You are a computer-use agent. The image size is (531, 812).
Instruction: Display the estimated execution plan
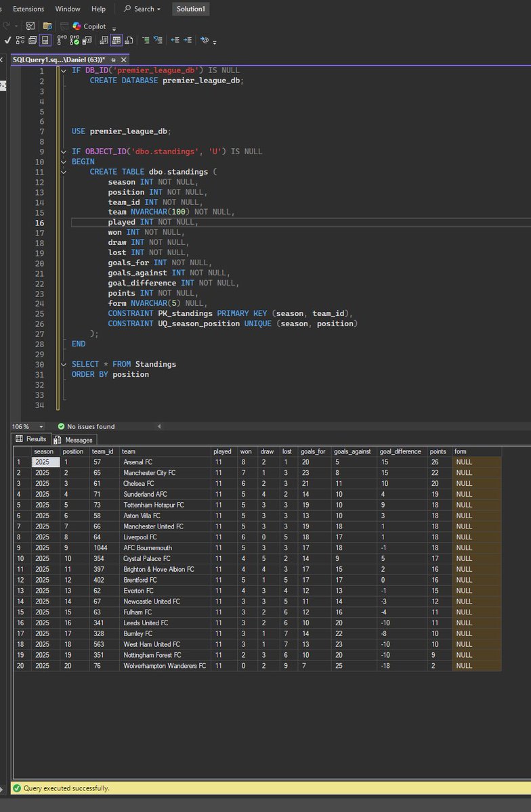(x=20, y=40)
